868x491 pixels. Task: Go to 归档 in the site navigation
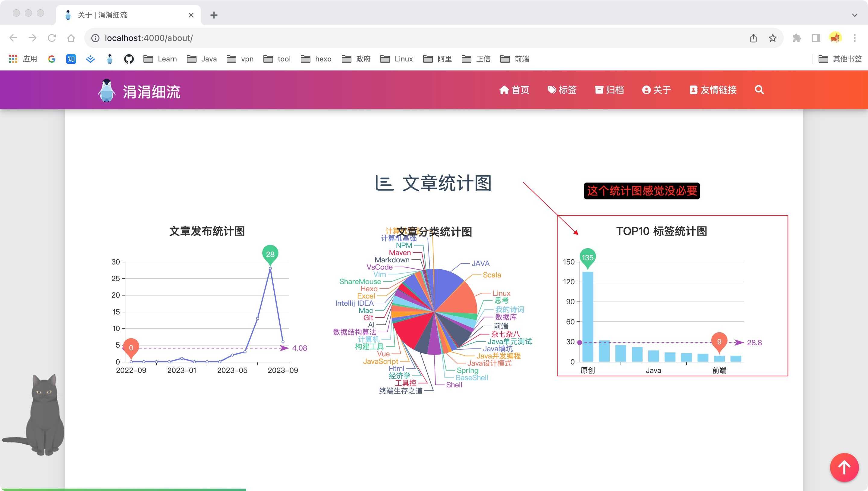click(609, 90)
